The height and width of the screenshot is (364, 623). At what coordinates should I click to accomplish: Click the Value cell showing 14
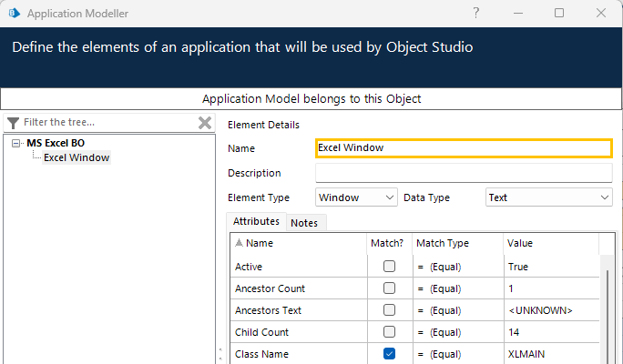point(551,332)
